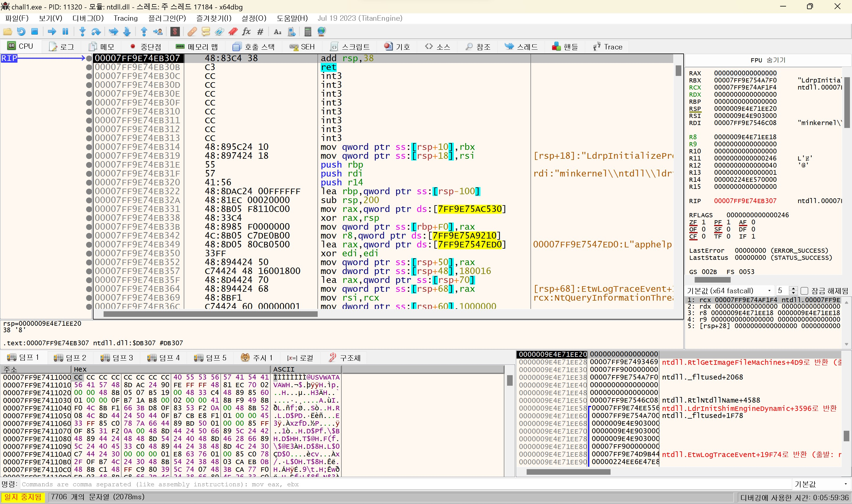Click the Run arrow toolbar icon
This screenshot has height=504, width=852.
[52, 32]
